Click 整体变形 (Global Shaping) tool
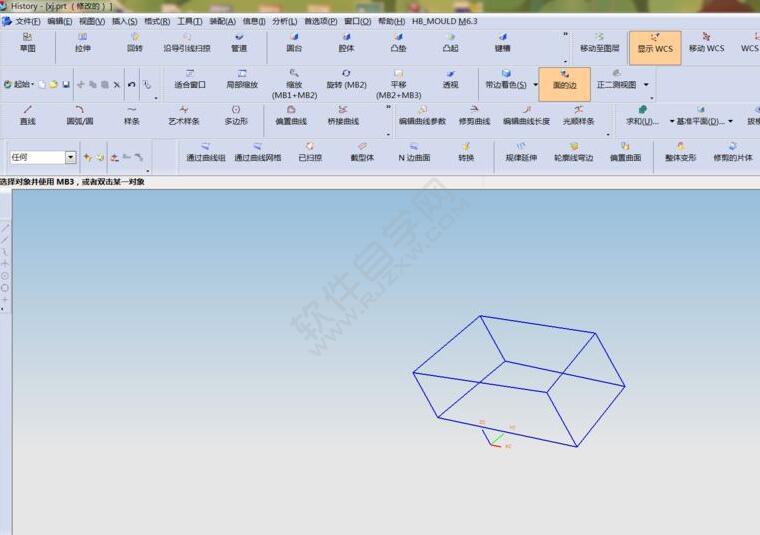This screenshot has width=760, height=535. coord(681,152)
